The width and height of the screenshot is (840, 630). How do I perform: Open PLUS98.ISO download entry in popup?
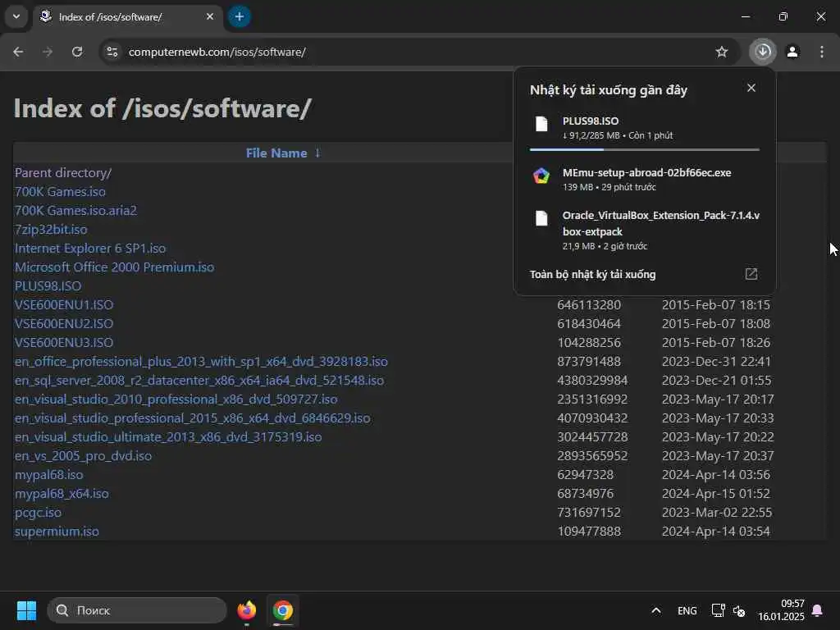pos(645,127)
